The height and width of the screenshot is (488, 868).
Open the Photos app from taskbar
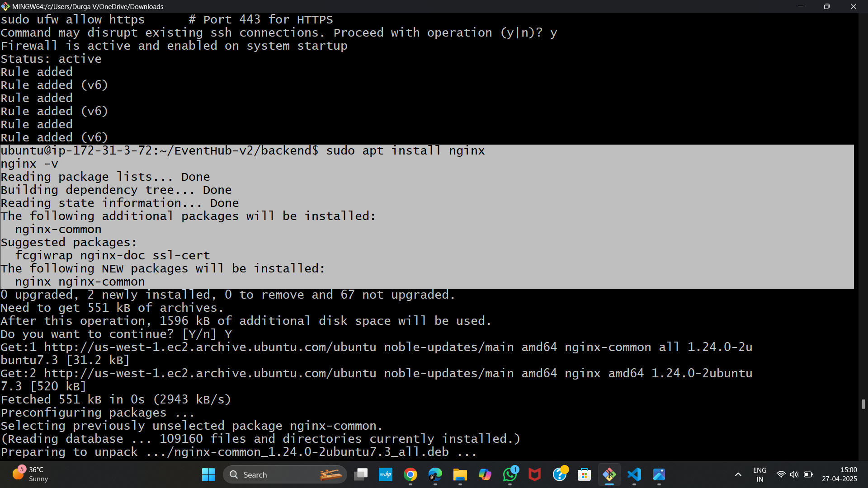tap(659, 474)
